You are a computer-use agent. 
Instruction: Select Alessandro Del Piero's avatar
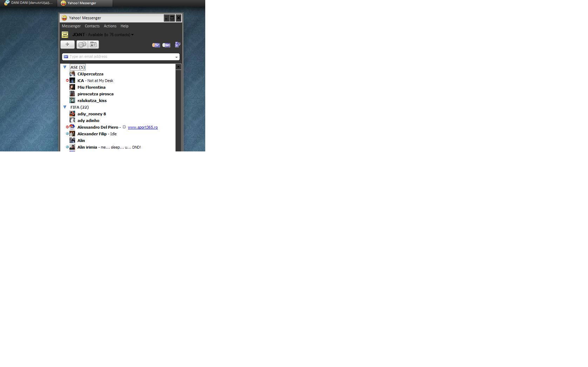72,127
